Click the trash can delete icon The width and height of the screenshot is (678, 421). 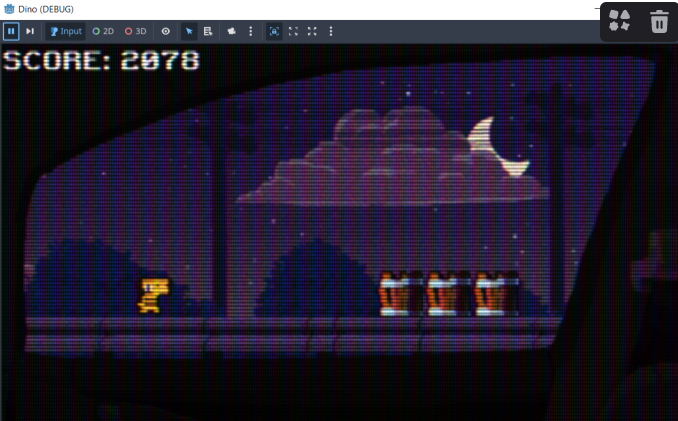click(x=659, y=21)
